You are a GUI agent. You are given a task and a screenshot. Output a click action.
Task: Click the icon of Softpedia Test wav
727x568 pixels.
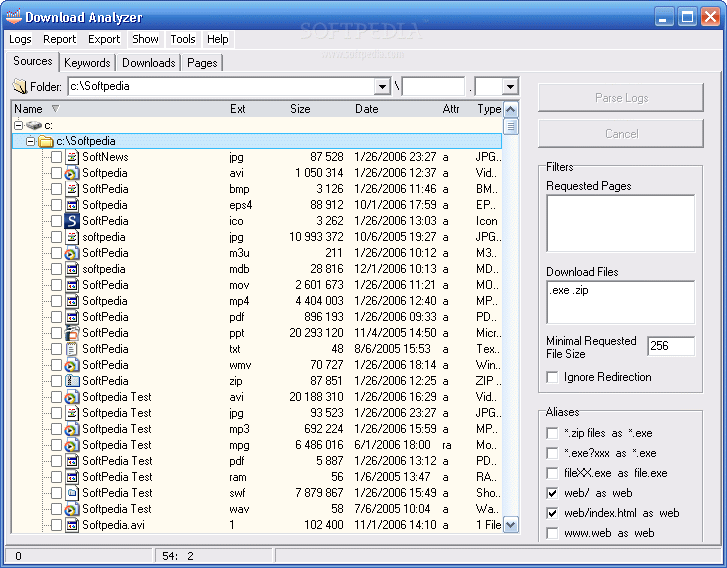(x=71, y=509)
